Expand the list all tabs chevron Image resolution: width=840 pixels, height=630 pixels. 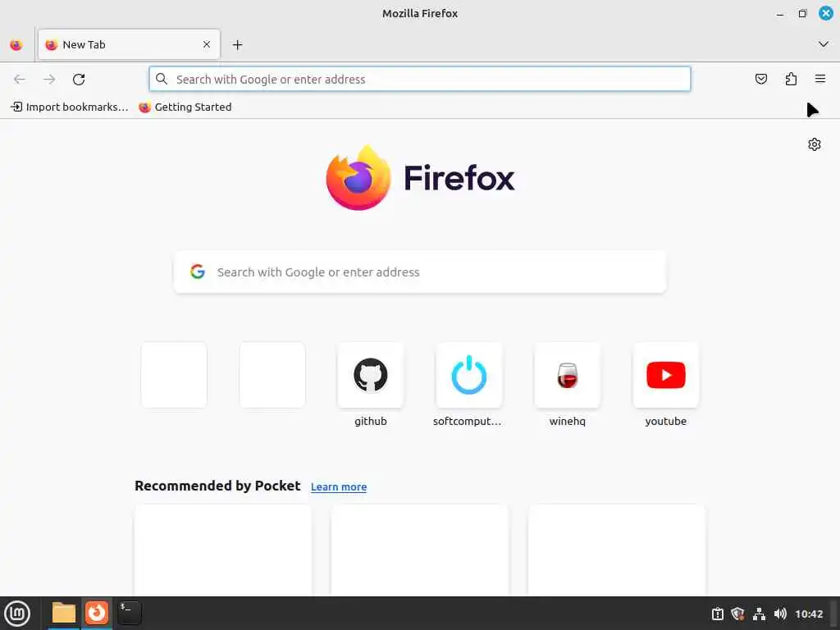pyautogui.click(x=824, y=44)
